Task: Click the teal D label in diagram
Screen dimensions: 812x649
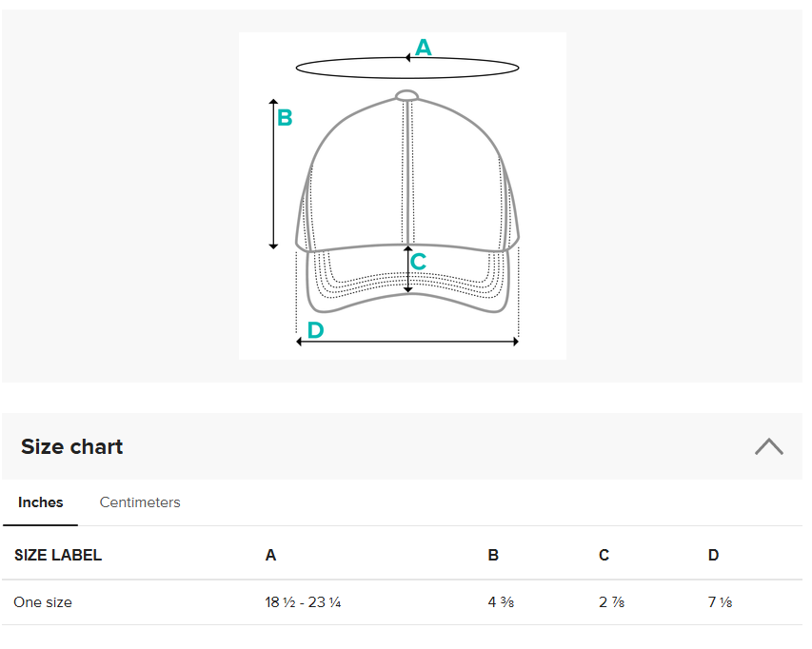Action: [315, 330]
